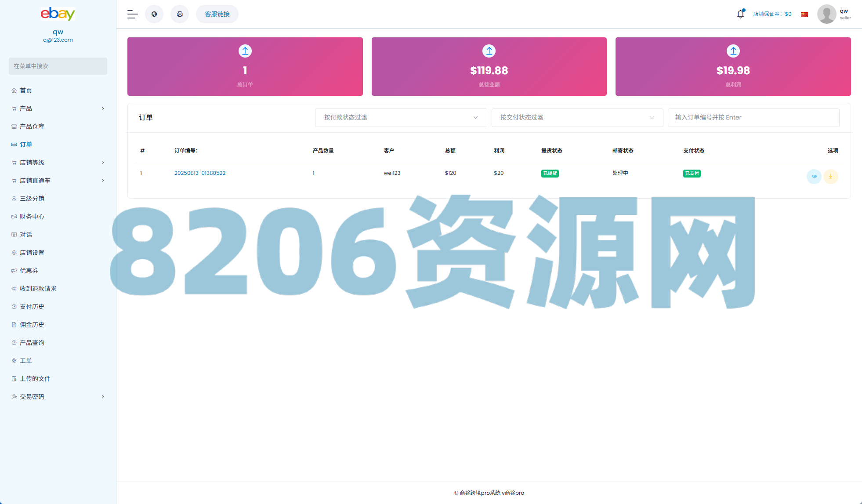Go to 店铺设置 menu item
The height and width of the screenshot is (504, 862).
(x=32, y=253)
